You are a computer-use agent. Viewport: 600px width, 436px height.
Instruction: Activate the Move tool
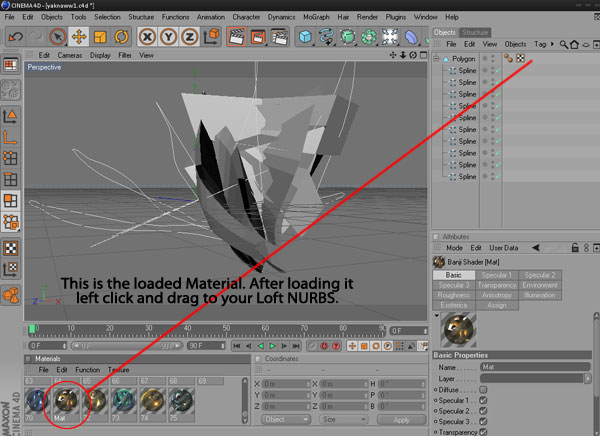[x=79, y=37]
